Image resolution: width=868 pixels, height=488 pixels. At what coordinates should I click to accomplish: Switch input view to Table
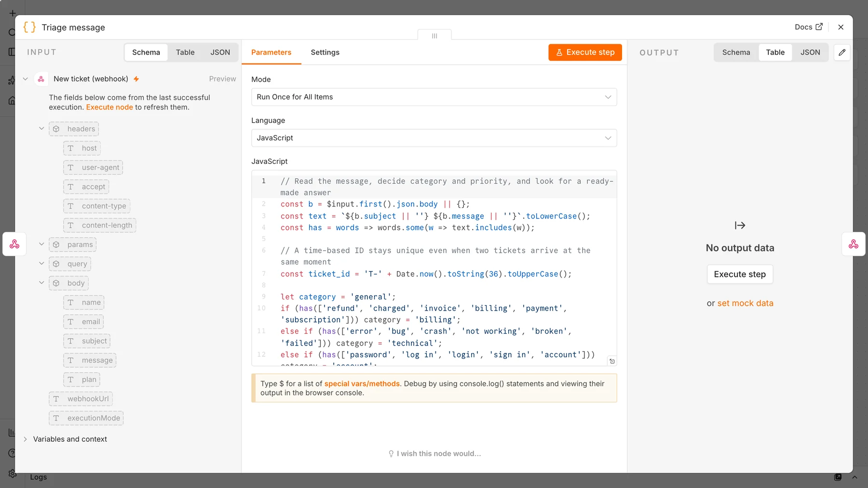pos(185,52)
